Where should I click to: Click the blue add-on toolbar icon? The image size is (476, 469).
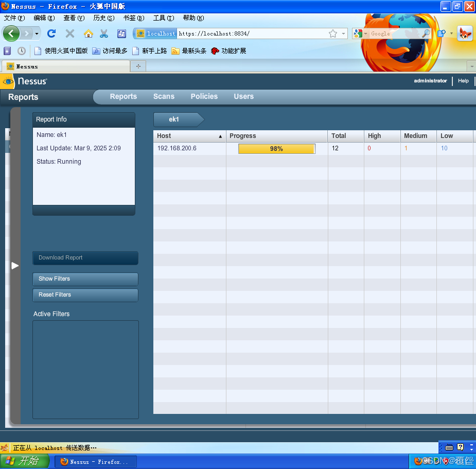tap(442, 33)
